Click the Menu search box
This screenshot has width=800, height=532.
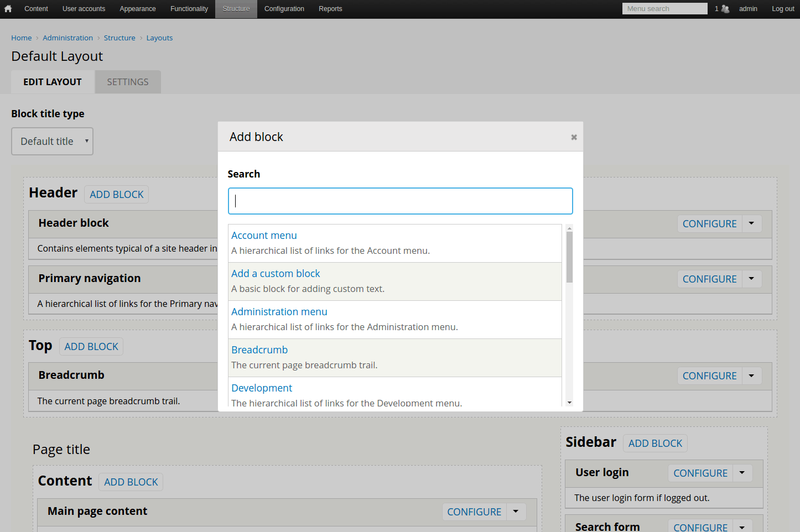[x=664, y=9]
